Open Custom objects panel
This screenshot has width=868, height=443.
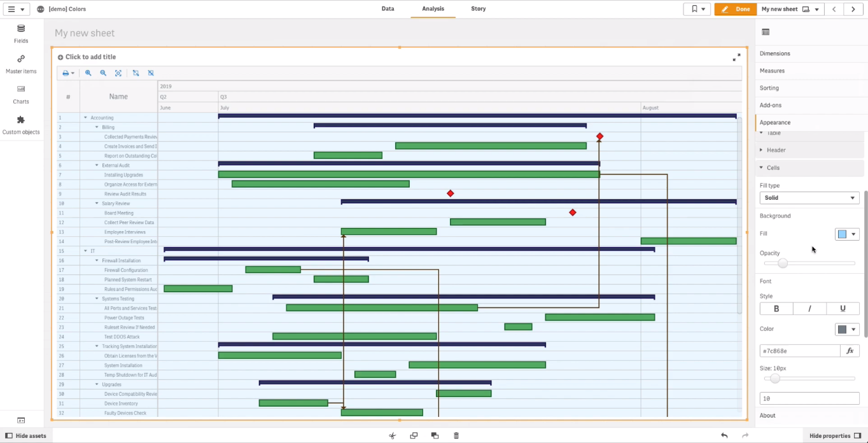(x=21, y=125)
